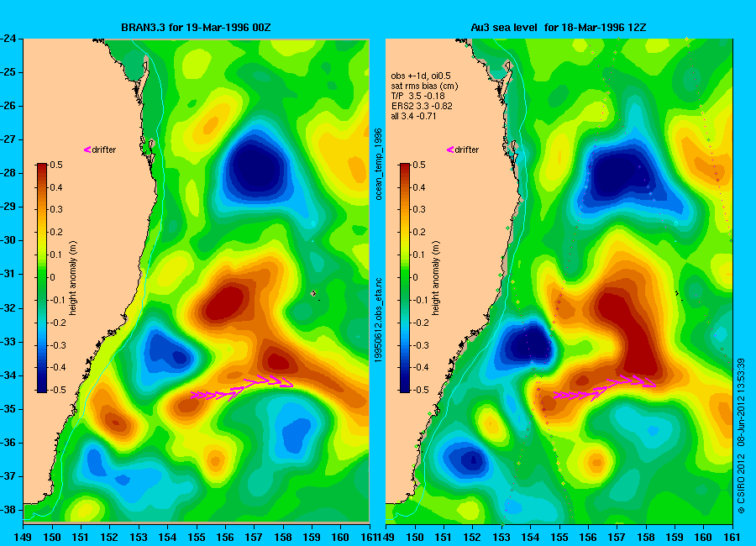The image size is (756, 546).
Task: Click latitude label -28 on the left axis
Action: (x=9, y=173)
